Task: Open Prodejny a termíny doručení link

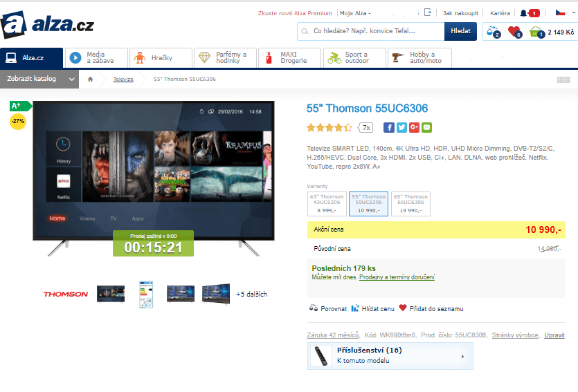Action: pos(397,277)
